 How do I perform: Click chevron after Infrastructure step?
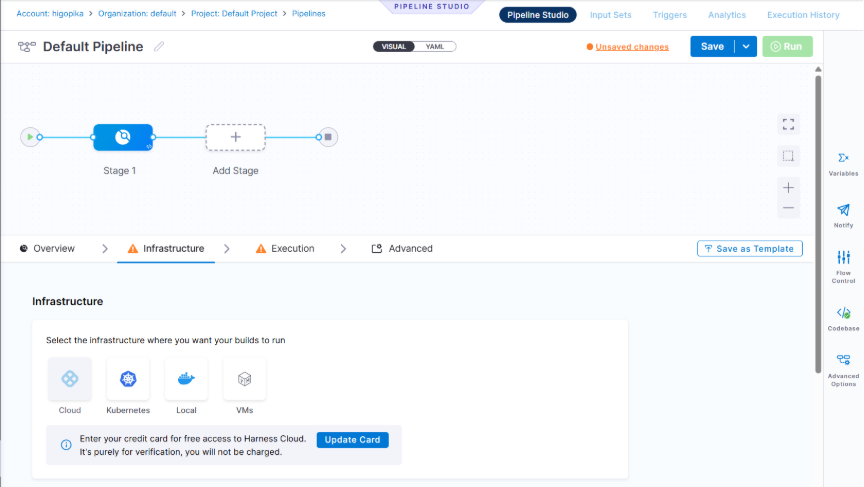(x=226, y=249)
